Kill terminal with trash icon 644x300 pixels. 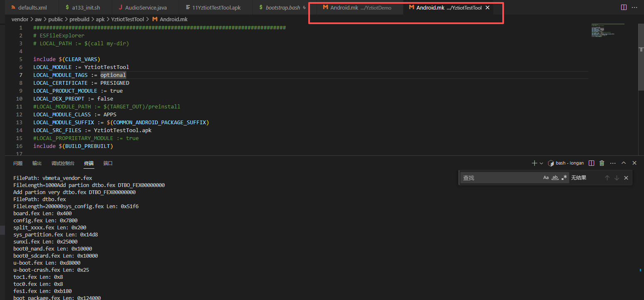point(602,163)
